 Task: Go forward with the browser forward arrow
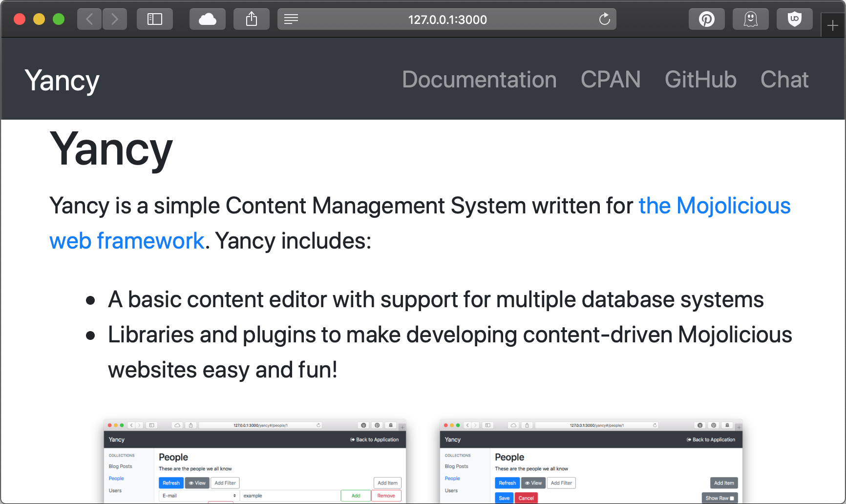coord(115,20)
